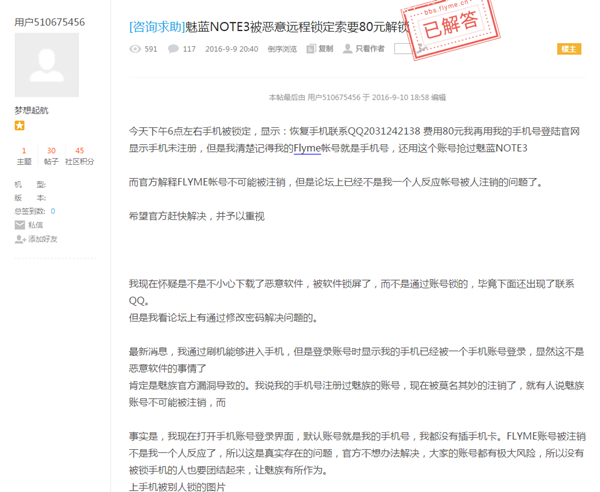Click the 主题 count 1
600x492 pixels.
[x=24, y=151]
